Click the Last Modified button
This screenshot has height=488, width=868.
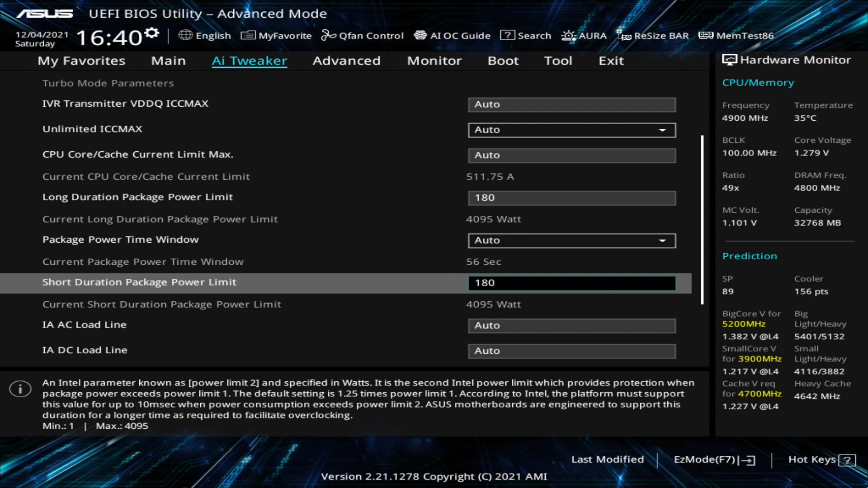[608, 459]
